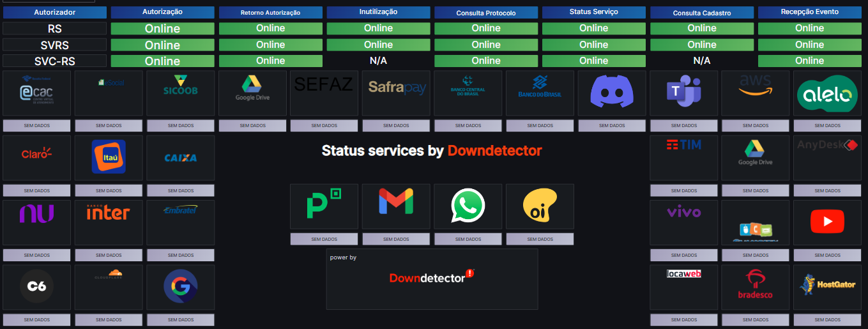Click SVRS Inutilização Online status
Screen dimensions: 868x329
379,45
